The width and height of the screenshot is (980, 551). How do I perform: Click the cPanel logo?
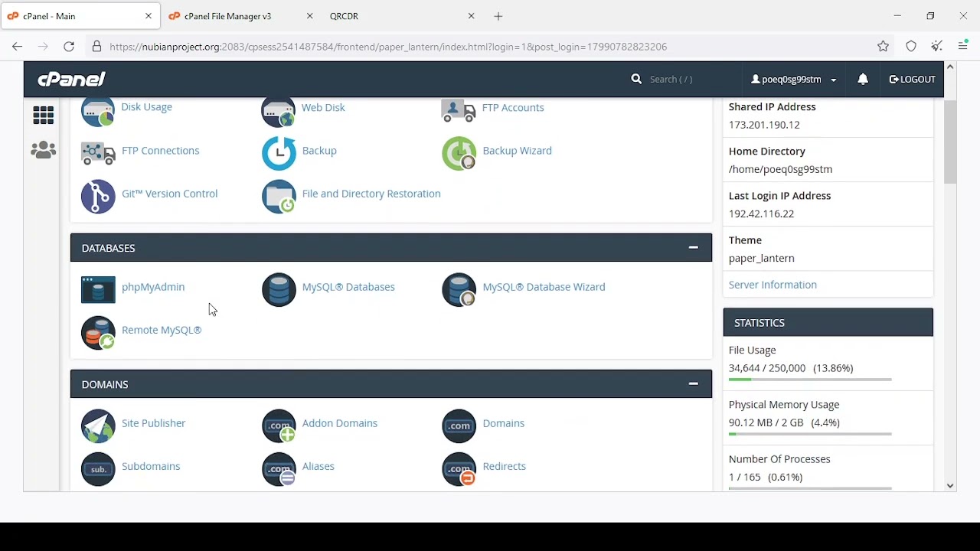pyautogui.click(x=71, y=79)
